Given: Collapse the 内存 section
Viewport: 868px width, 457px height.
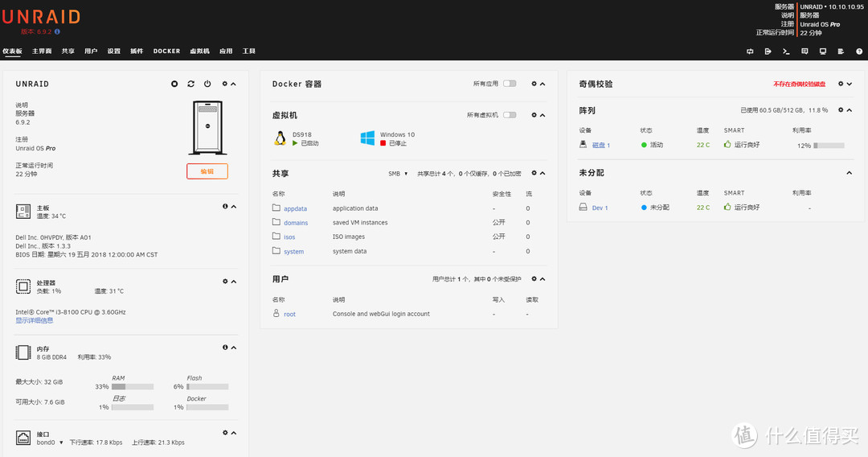Looking at the screenshot, I should point(234,348).
